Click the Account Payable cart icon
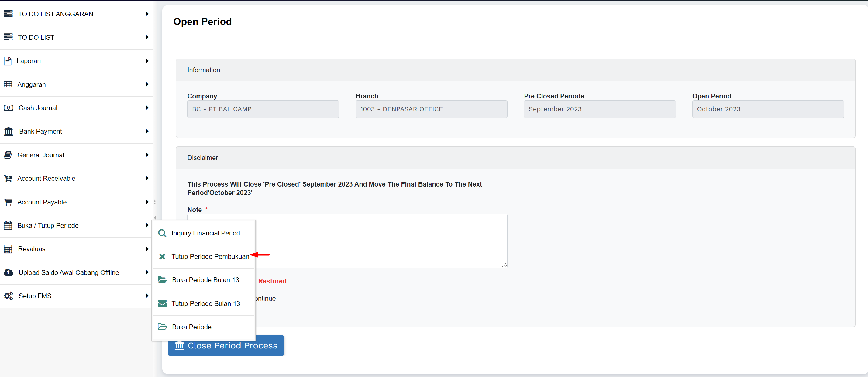Viewport: 868px width, 377px height. (8, 202)
